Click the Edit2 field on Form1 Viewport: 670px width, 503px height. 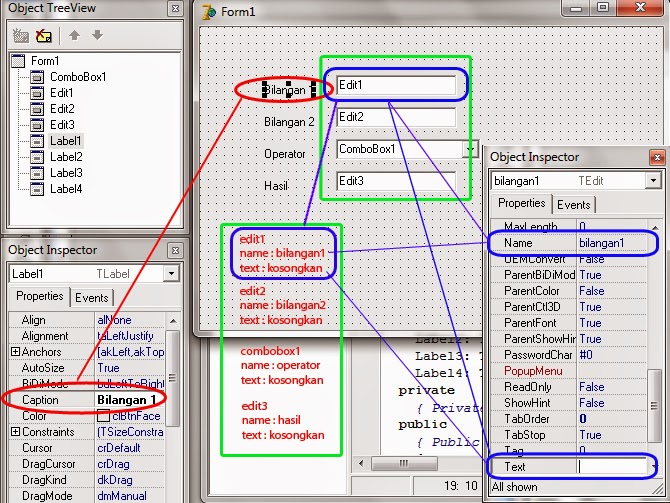(396, 117)
